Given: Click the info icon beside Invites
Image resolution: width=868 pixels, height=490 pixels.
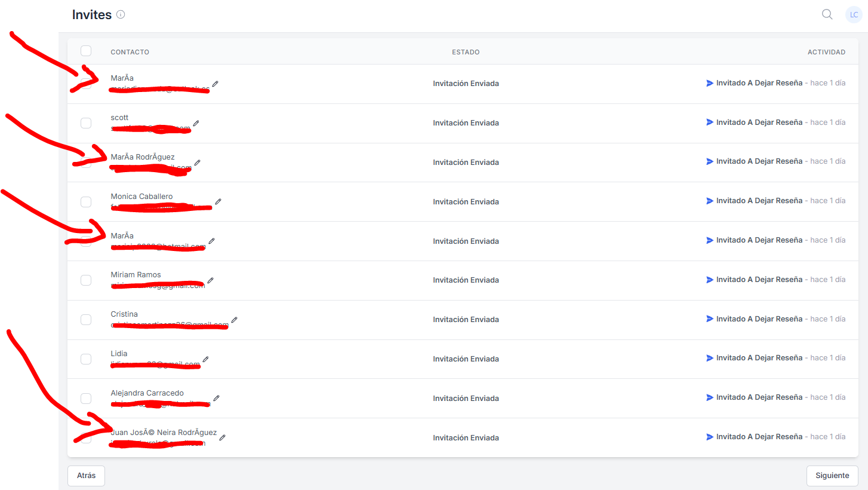Looking at the screenshot, I should click(x=121, y=14).
